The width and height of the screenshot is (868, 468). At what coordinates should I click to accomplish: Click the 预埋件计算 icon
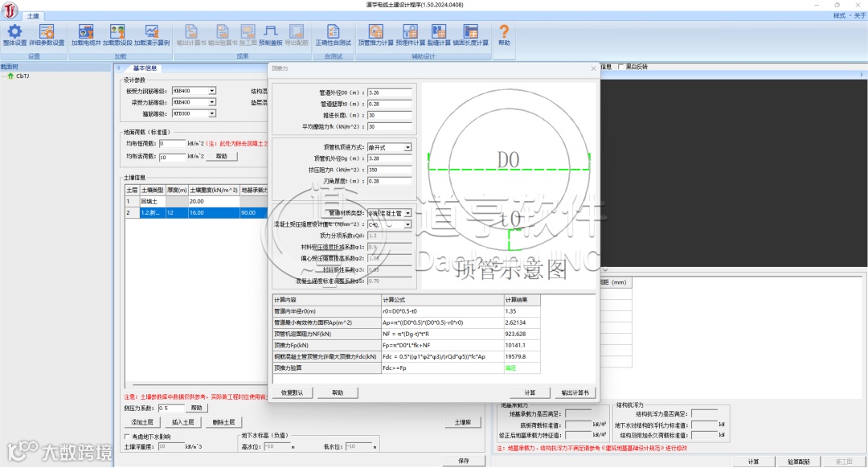409,33
